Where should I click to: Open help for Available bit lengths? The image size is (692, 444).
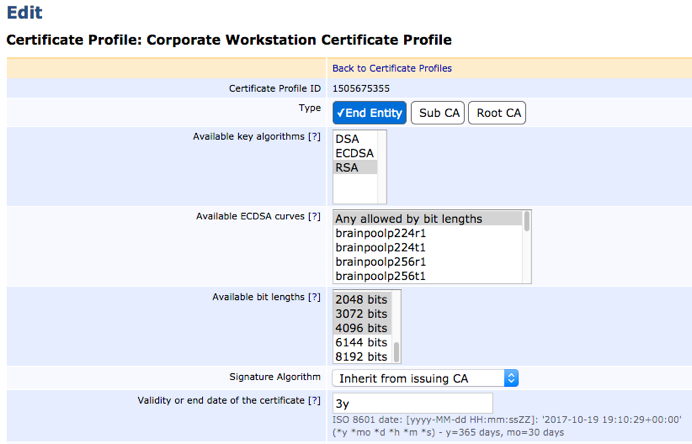coord(314,297)
